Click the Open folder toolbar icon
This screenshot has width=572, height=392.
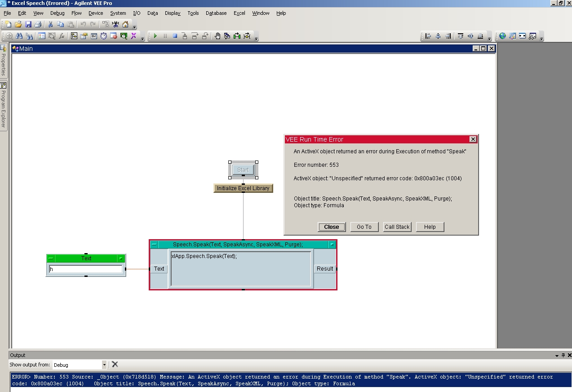click(18, 24)
